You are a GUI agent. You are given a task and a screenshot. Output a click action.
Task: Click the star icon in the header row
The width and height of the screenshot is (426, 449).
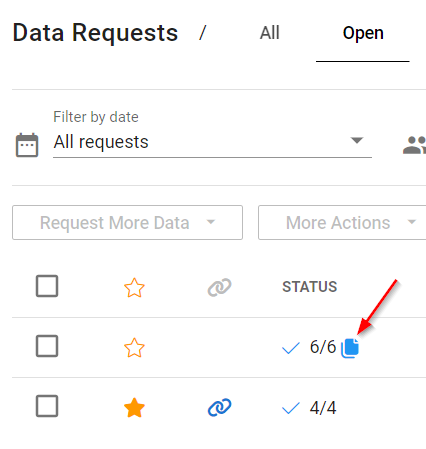[x=134, y=287]
